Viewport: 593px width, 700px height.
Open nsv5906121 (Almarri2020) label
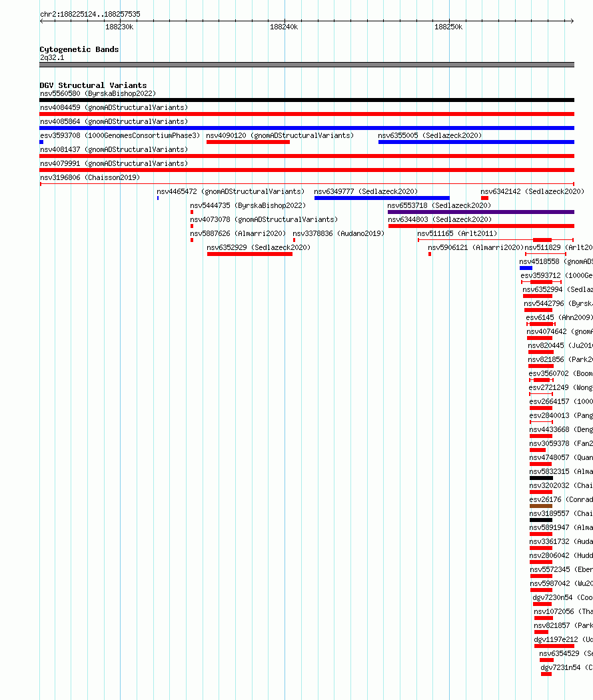click(476, 247)
